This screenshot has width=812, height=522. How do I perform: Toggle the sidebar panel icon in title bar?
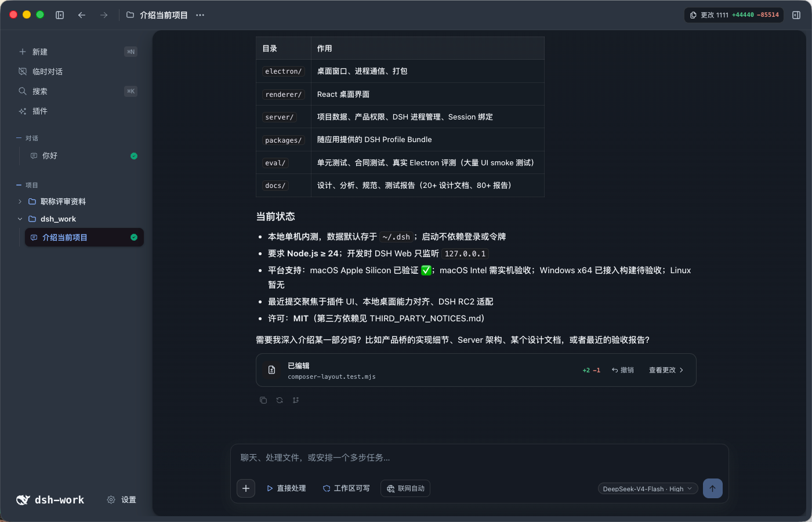pos(60,15)
